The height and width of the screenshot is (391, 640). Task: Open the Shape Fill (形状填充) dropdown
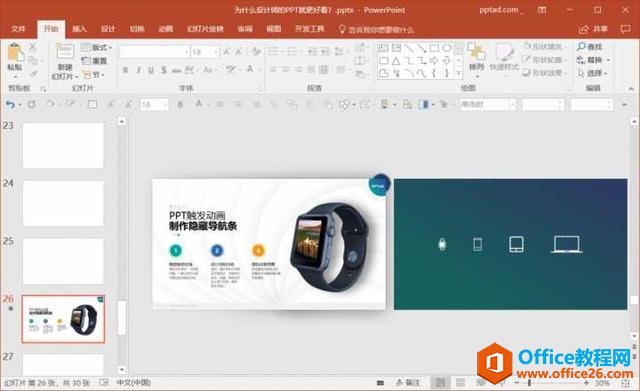[545, 47]
